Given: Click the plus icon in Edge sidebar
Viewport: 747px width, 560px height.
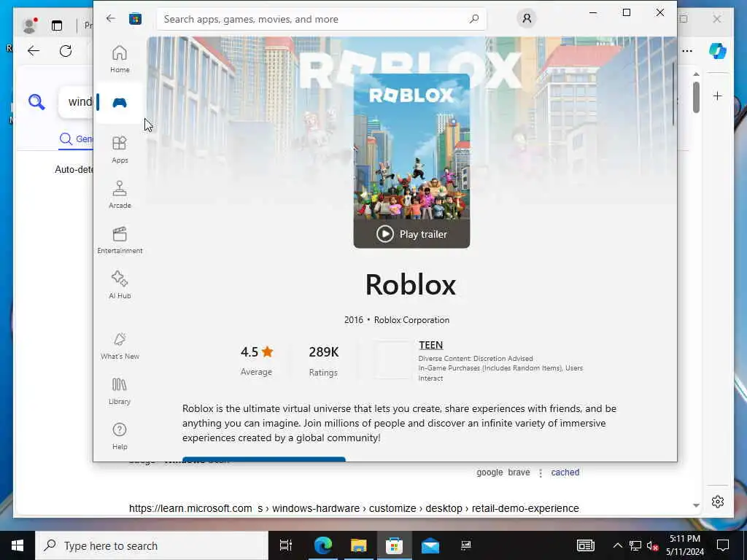Looking at the screenshot, I should tap(718, 96).
